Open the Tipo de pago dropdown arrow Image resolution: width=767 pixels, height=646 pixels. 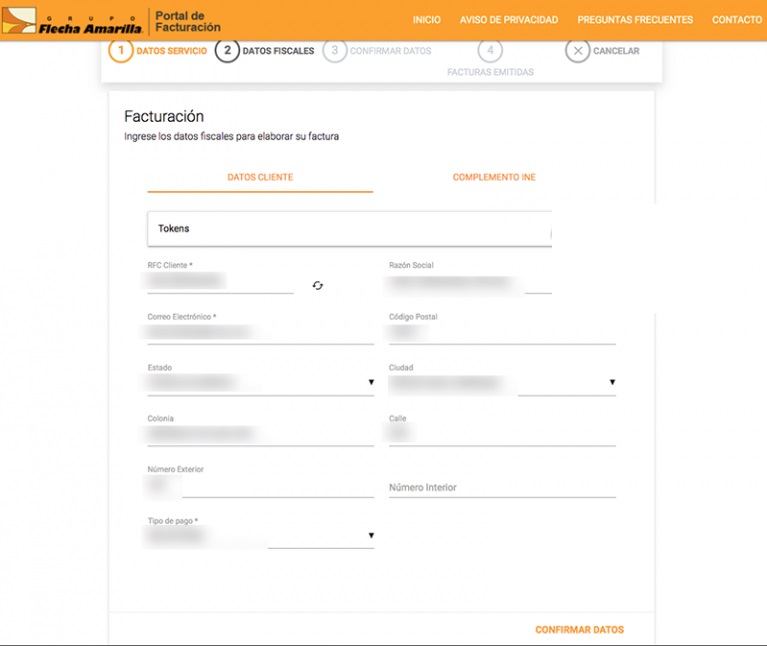371,535
